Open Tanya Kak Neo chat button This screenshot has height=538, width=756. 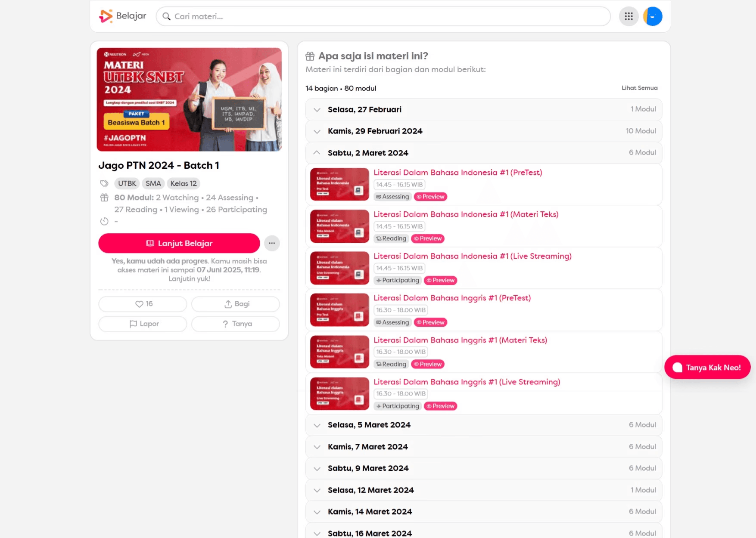point(707,367)
